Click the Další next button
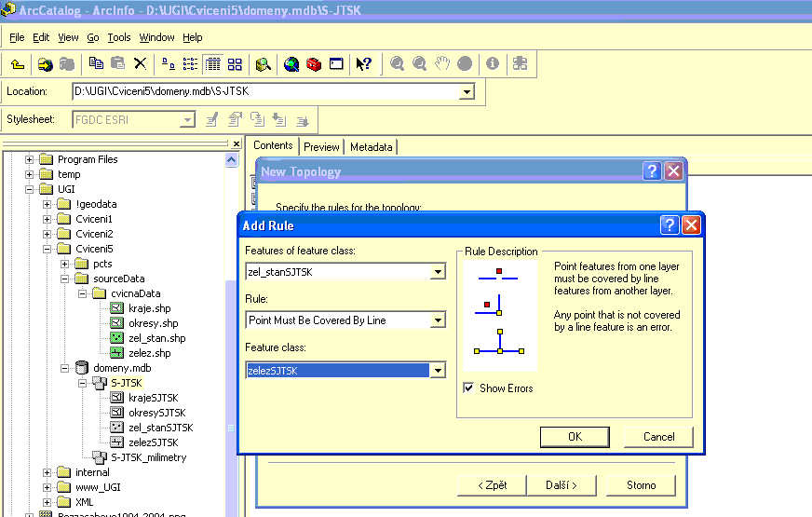The image size is (812, 517). [x=562, y=485]
